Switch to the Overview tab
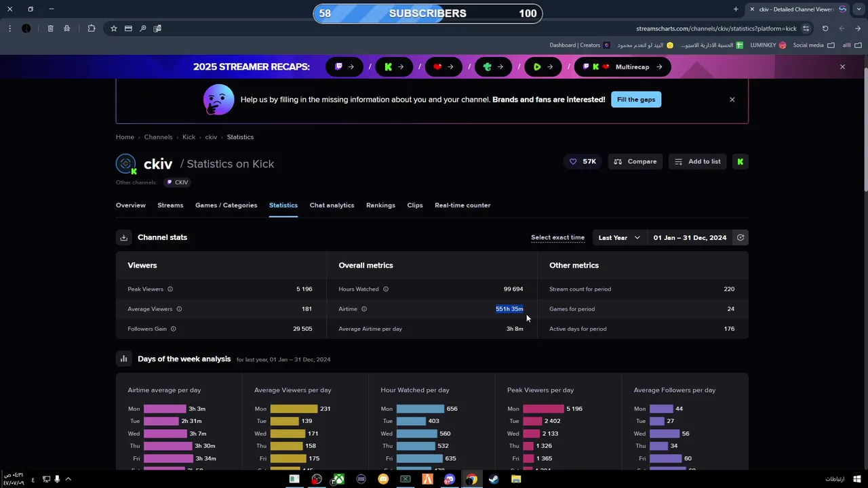Viewport: 868px width, 488px height. pos(131,205)
